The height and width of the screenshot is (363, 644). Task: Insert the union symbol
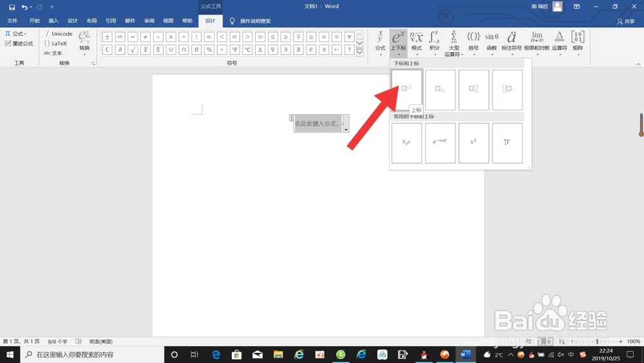coord(171,50)
